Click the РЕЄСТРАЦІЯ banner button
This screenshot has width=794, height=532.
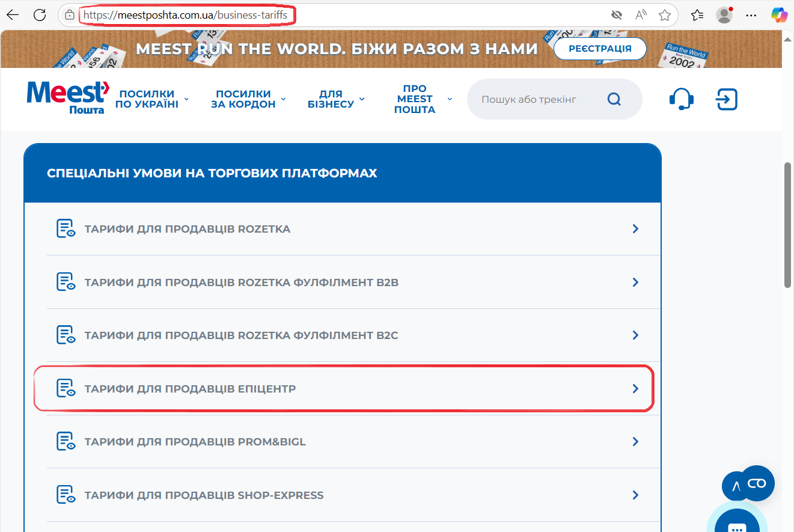pyautogui.click(x=600, y=49)
